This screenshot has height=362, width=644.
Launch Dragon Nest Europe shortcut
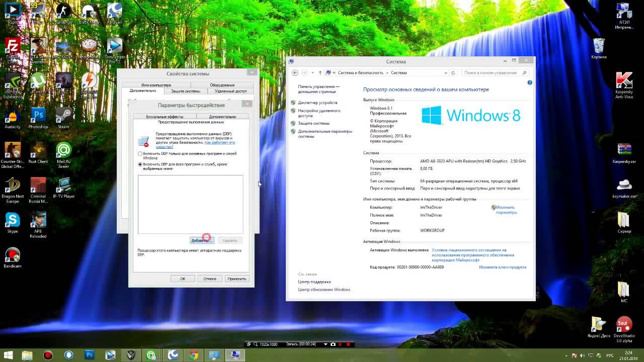(13, 190)
